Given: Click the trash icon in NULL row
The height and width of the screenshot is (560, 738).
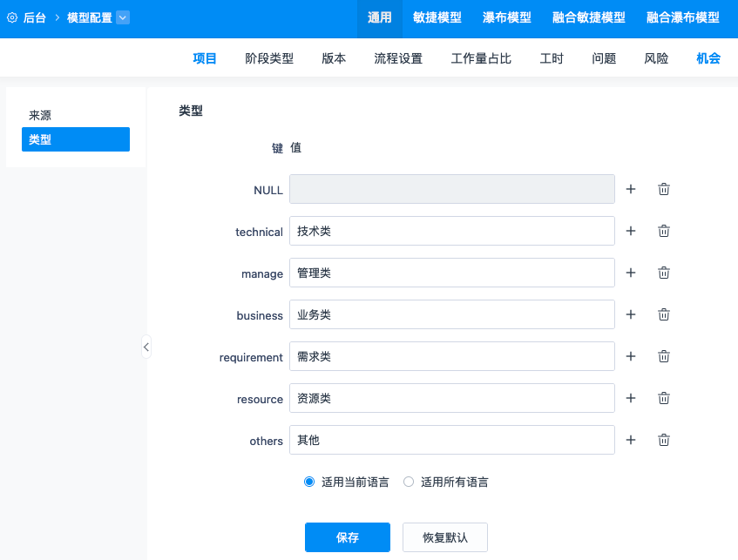Looking at the screenshot, I should tap(663, 189).
